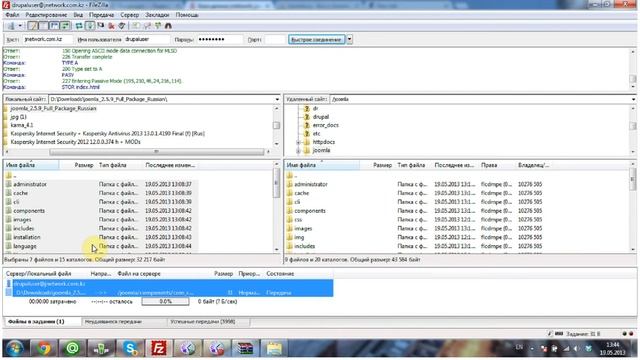The height and width of the screenshot is (360, 640).
Task: Select local installation folder icon
Action: pos(9,237)
